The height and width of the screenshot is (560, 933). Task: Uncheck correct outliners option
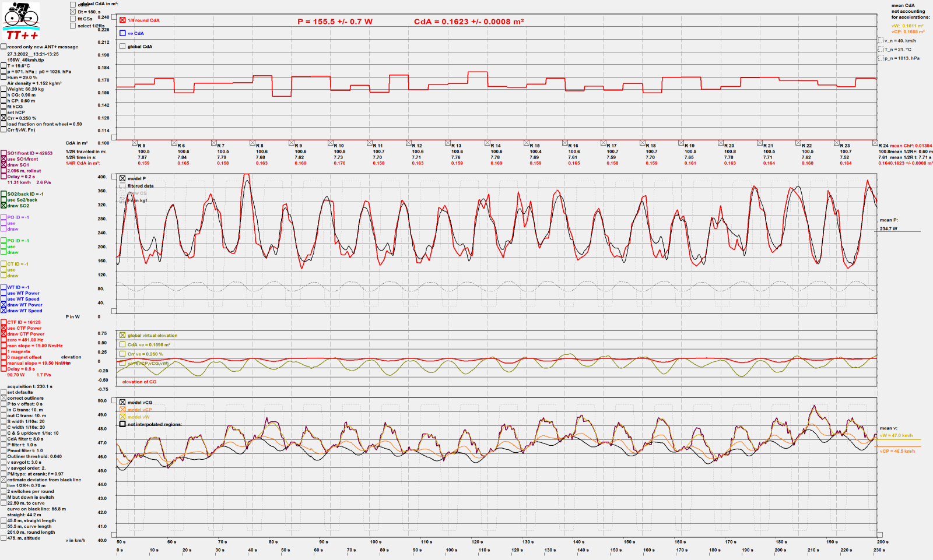click(x=3, y=398)
